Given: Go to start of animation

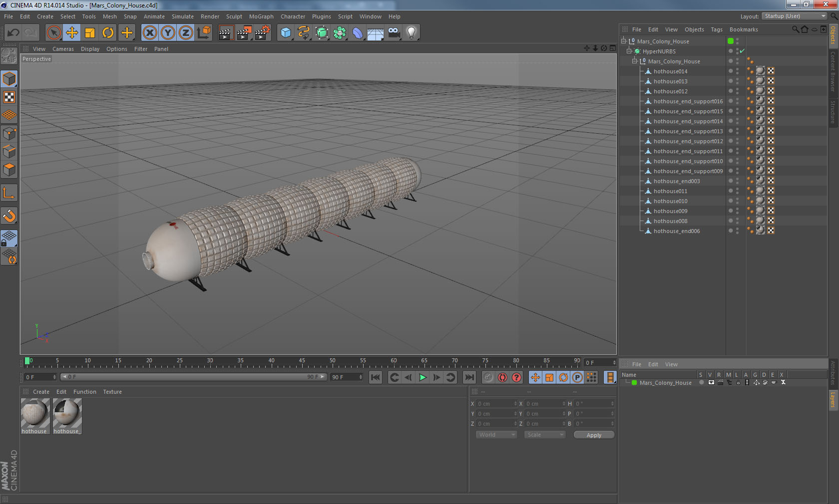Looking at the screenshot, I should pyautogui.click(x=376, y=377).
